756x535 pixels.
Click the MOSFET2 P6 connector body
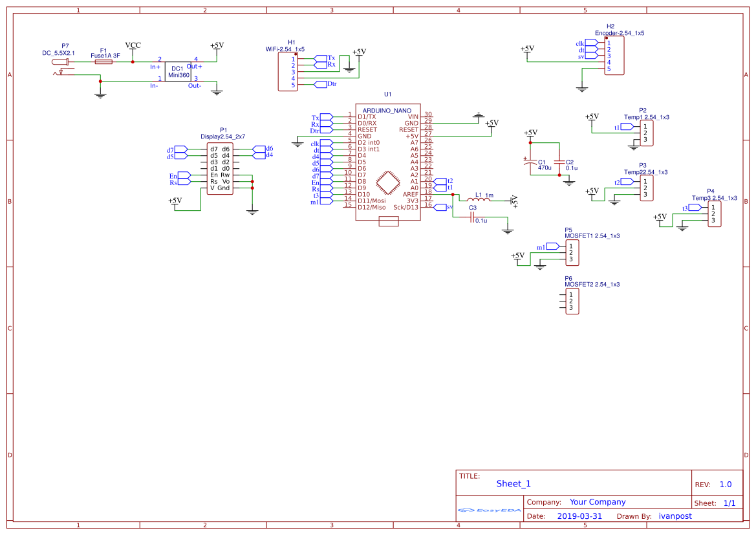click(x=572, y=301)
